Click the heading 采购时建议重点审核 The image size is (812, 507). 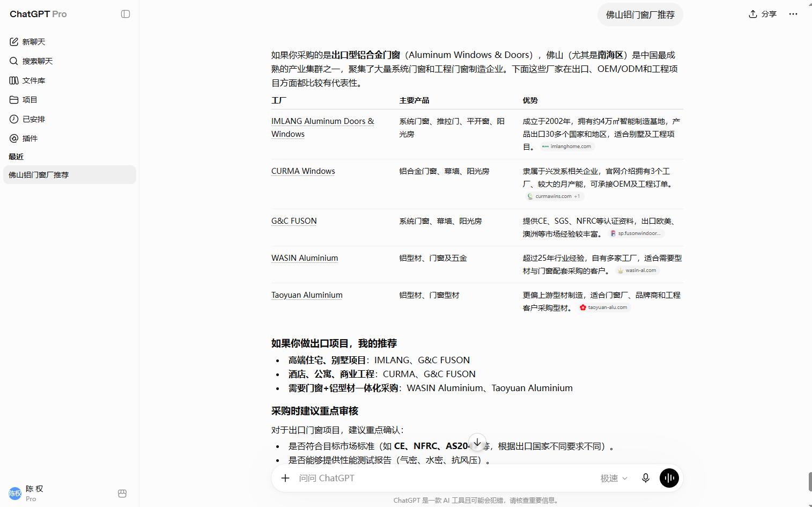pos(315,411)
